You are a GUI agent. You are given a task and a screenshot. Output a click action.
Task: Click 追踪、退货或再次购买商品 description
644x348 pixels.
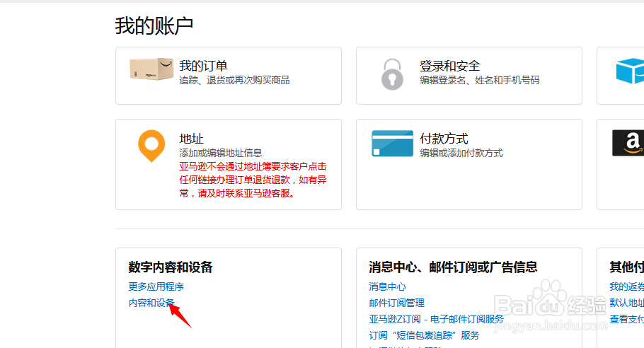(x=234, y=80)
